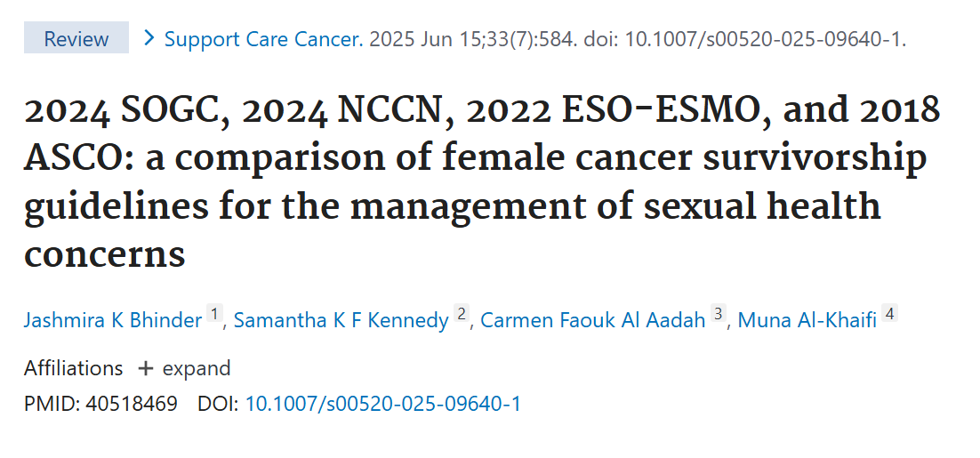Click the DOI label before the link
The image size is (980, 458).
point(218,404)
